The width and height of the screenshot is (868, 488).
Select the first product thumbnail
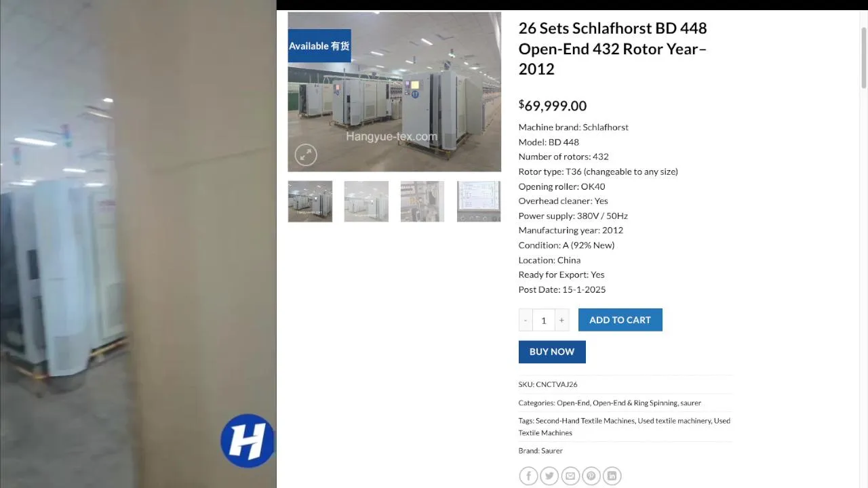point(310,201)
